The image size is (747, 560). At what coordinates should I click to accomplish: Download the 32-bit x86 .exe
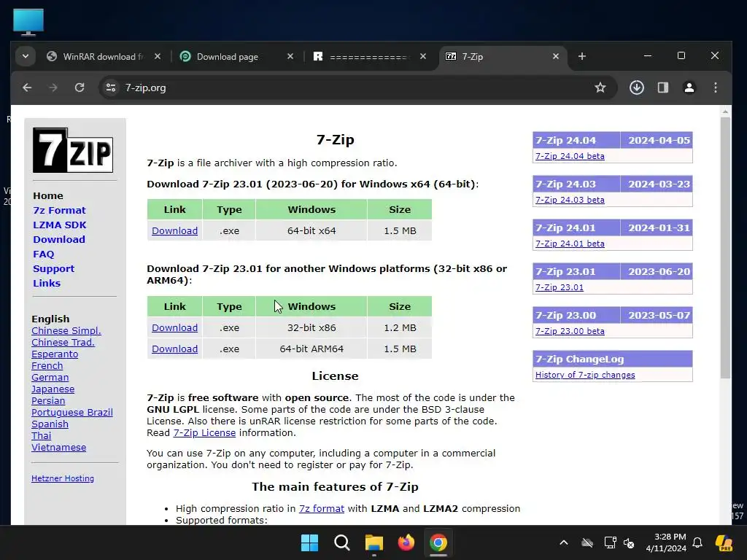pyautogui.click(x=174, y=328)
